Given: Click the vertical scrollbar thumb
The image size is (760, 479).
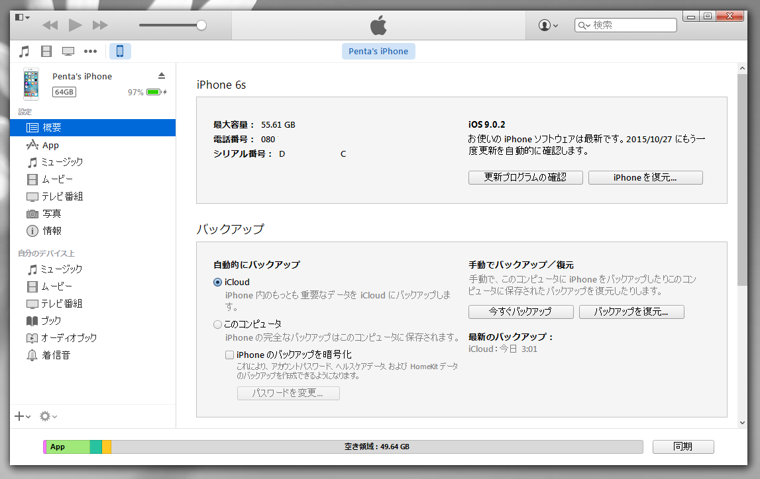Looking at the screenshot, I should click(x=742, y=180).
